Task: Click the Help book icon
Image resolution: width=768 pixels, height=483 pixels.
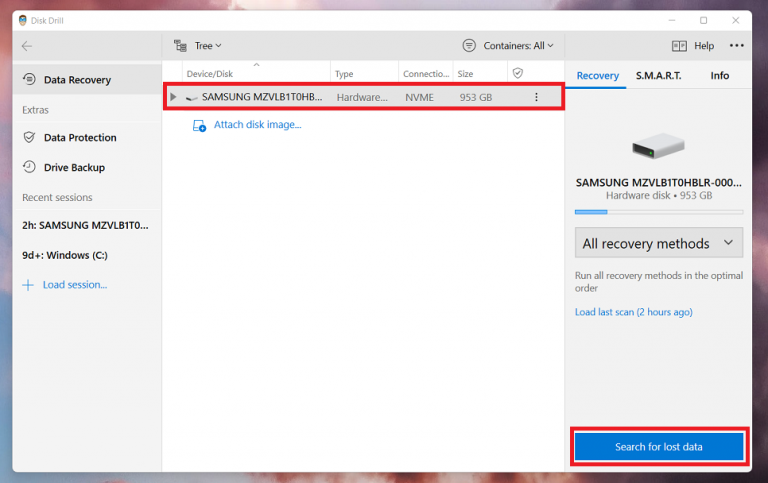Action: tap(679, 46)
